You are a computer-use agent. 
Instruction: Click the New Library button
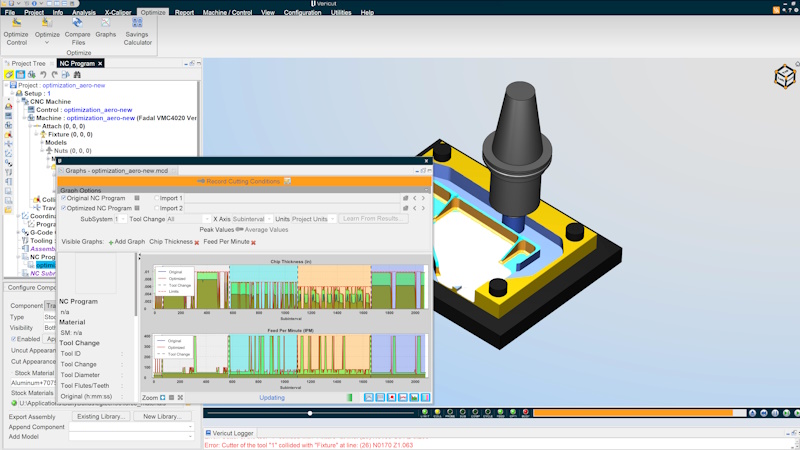click(x=162, y=416)
